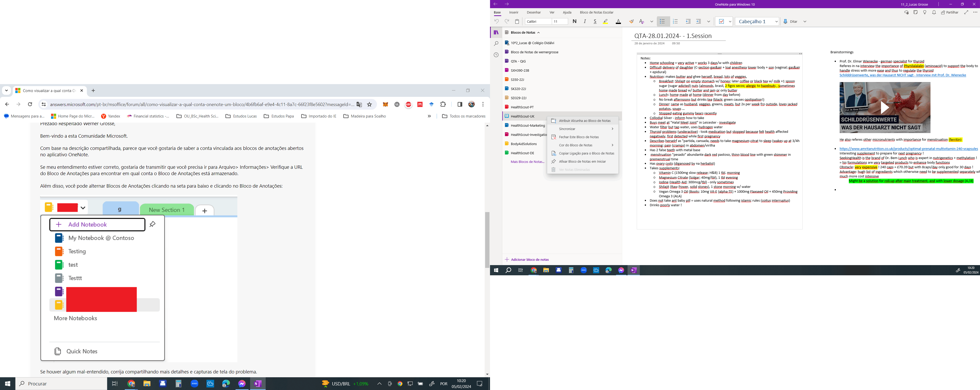Open the Messenger icon in Windows taskbar

[x=242, y=384]
